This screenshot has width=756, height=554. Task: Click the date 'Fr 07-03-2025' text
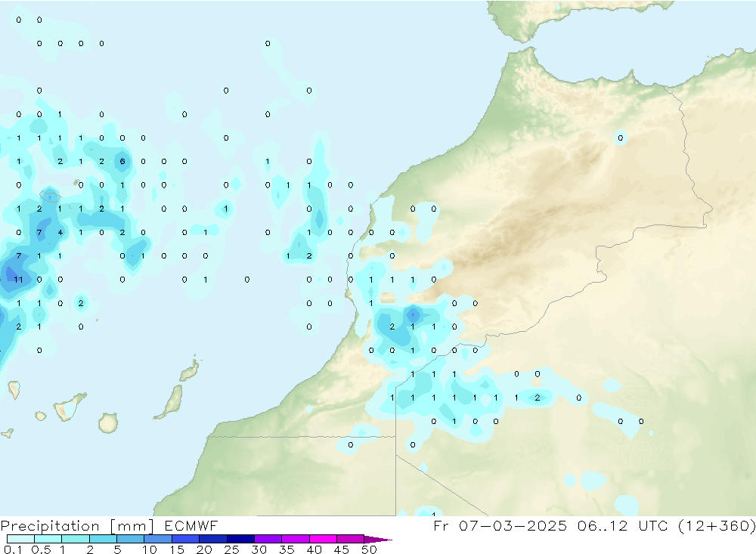[x=500, y=525]
